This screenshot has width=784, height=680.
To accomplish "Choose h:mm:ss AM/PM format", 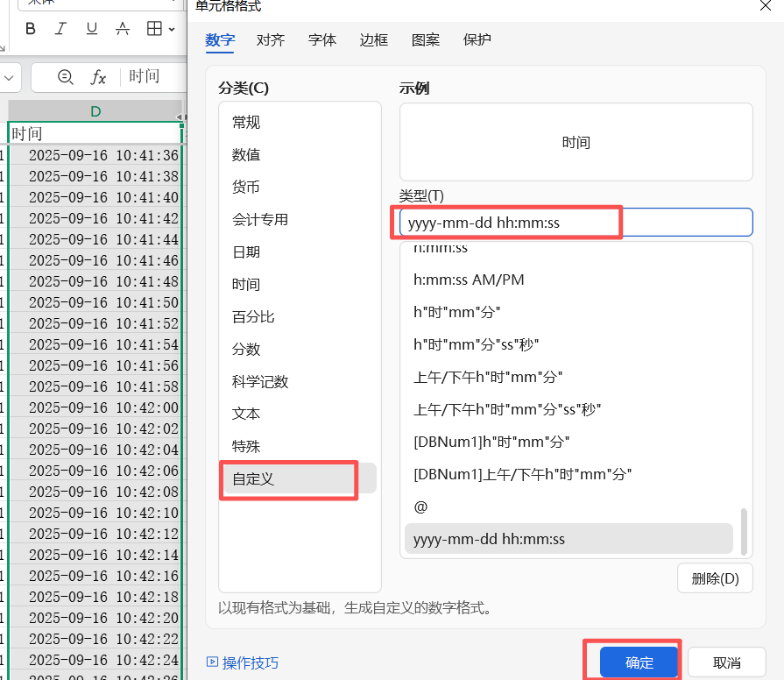I will pyautogui.click(x=569, y=280).
